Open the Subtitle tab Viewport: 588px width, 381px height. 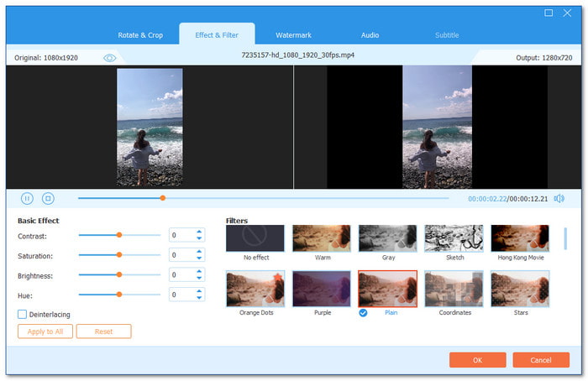[447, 35]
